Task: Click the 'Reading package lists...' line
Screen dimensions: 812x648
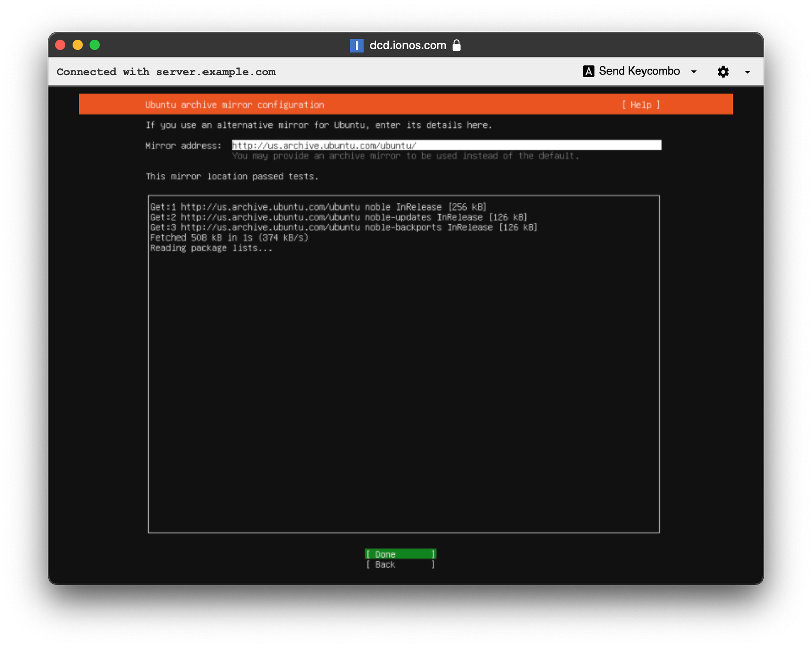Action: pyautogui.click(x=211, y=248)
